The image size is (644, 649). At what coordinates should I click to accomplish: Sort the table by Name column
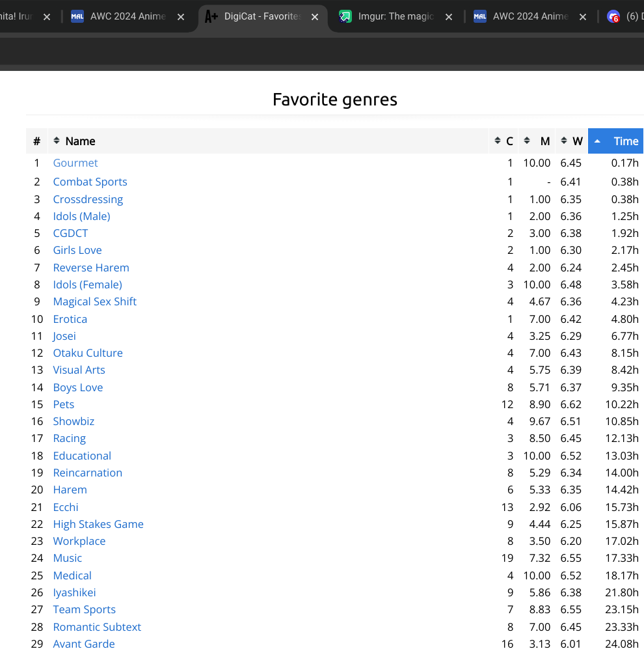80,141
